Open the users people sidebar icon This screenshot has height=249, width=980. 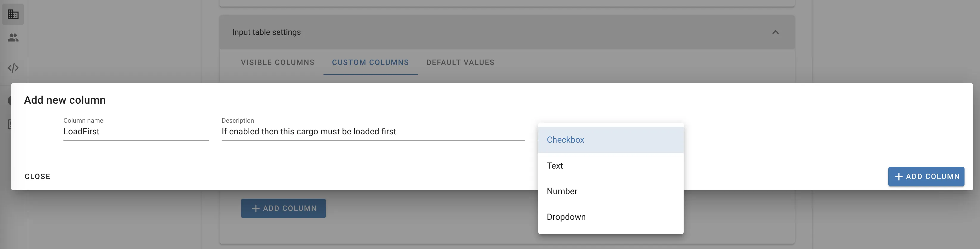pos(13,38)
